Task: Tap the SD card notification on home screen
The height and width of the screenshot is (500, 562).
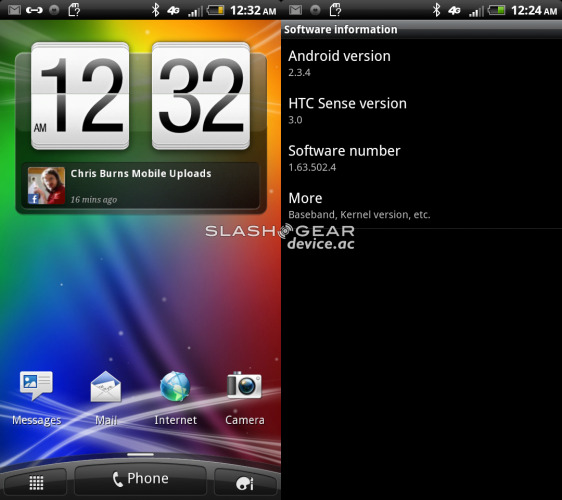Action: tap(74, 10)
